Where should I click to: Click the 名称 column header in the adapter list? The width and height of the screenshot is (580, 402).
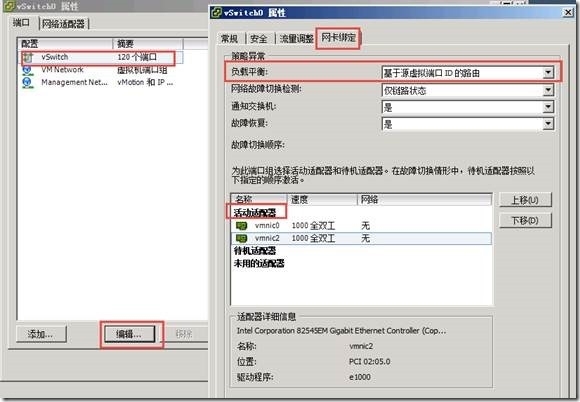(x=259, y=200)
